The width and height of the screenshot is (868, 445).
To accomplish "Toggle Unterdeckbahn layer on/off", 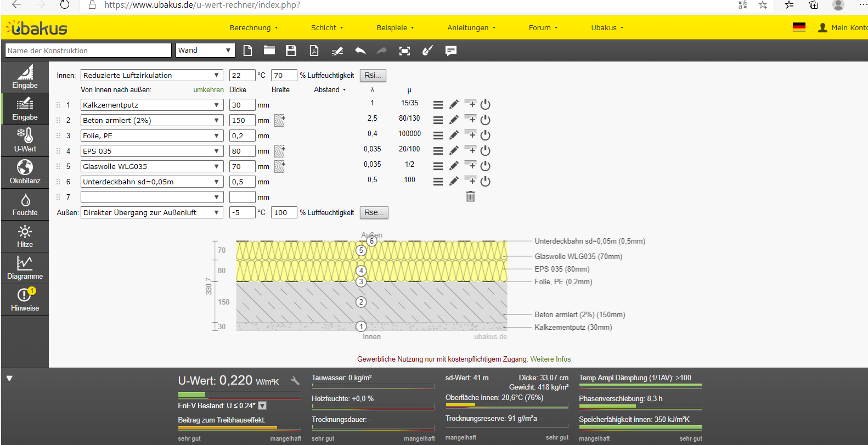I will 485,181.
